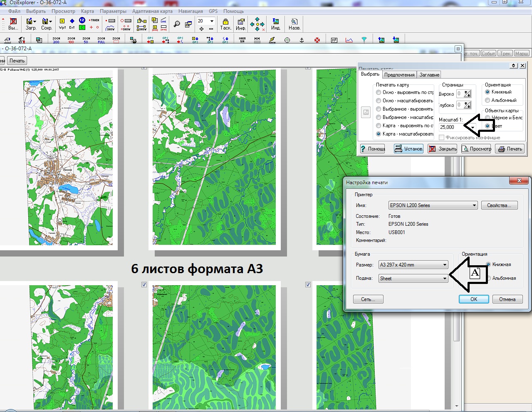Select 'Окно - масштабировать' print option

click(x=379, y=101)
